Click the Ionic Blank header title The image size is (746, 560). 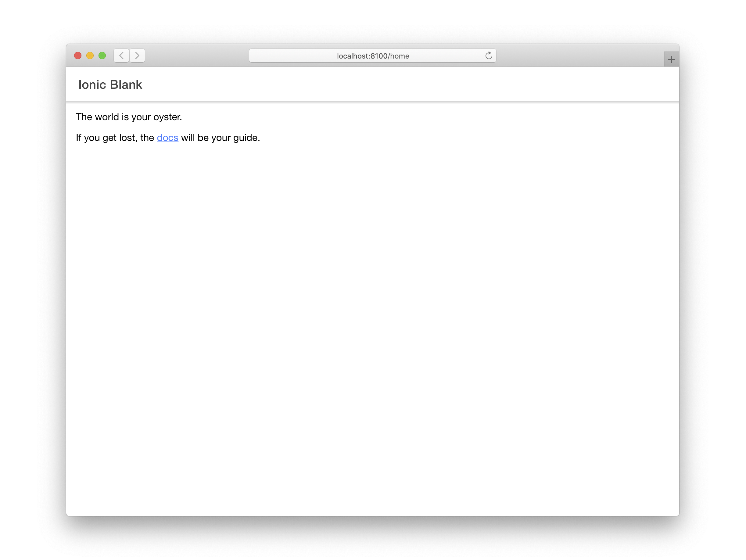110,84
